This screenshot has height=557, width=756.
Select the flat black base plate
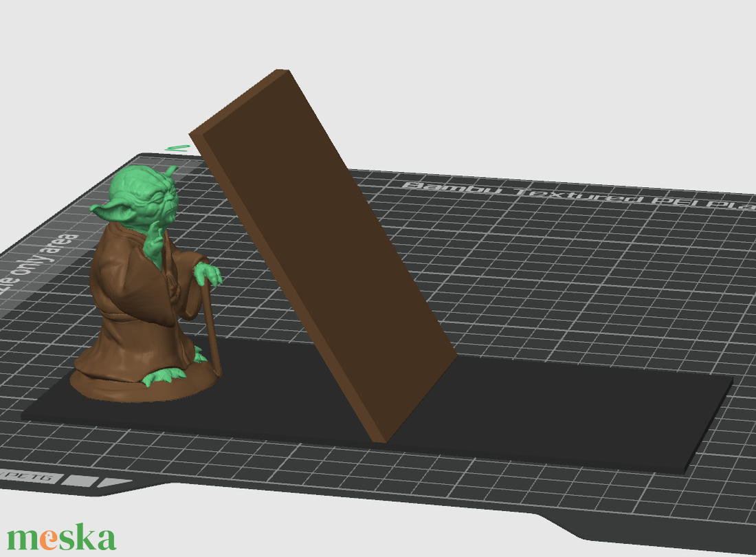coord(550,413)
